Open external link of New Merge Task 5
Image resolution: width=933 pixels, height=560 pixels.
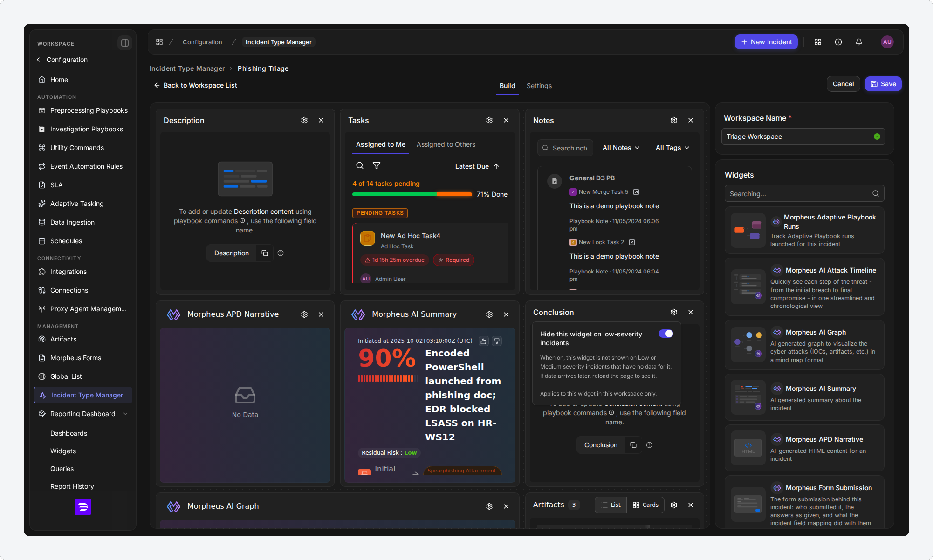point(636,192)
